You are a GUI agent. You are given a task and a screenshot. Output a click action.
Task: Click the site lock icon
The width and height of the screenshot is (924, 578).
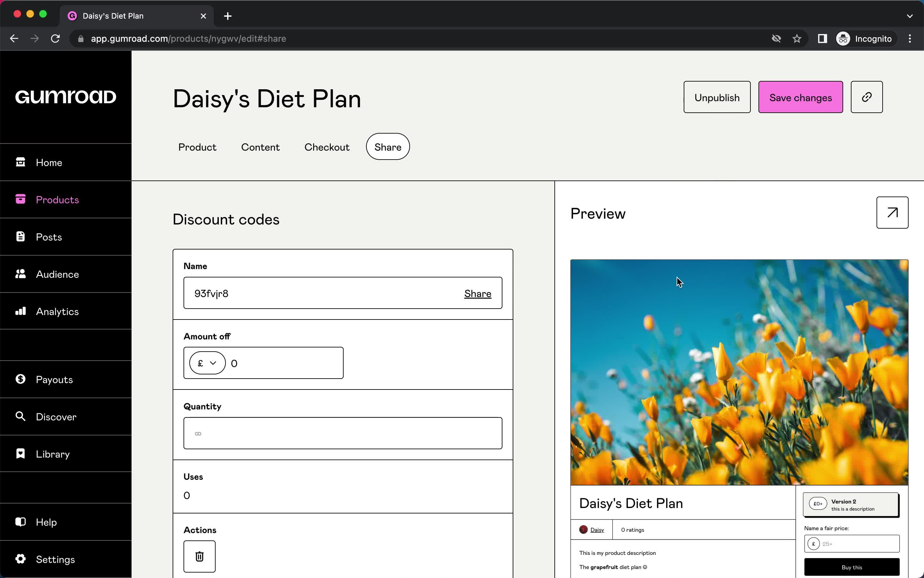point(81,39)
